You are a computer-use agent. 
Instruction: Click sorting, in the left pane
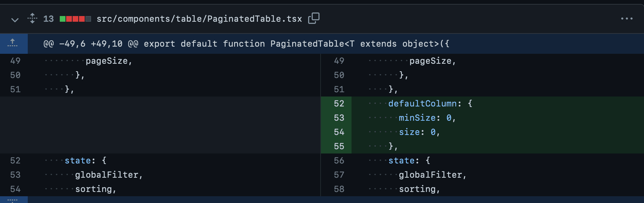(96, 189)
